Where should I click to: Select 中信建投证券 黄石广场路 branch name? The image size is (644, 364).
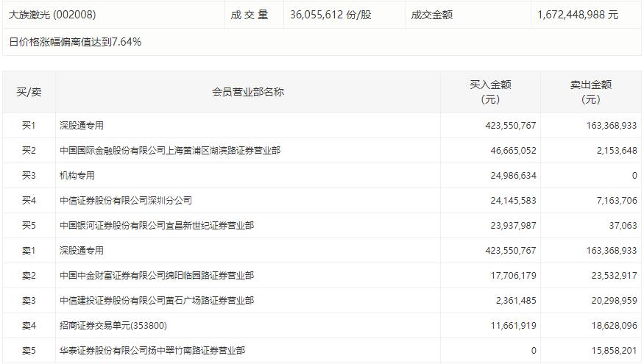pyautogui.click(x=157, y=301)
